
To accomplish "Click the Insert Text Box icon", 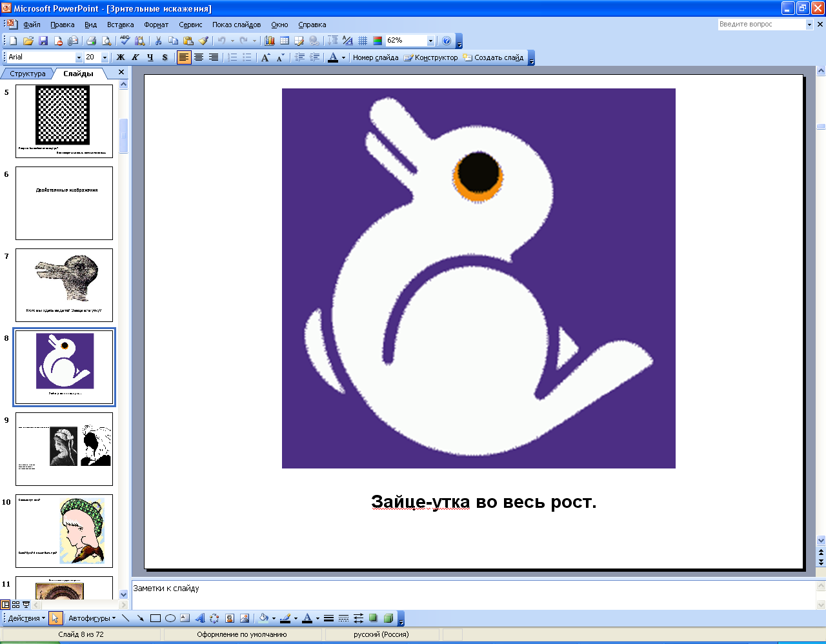I will tap(185, 618).
